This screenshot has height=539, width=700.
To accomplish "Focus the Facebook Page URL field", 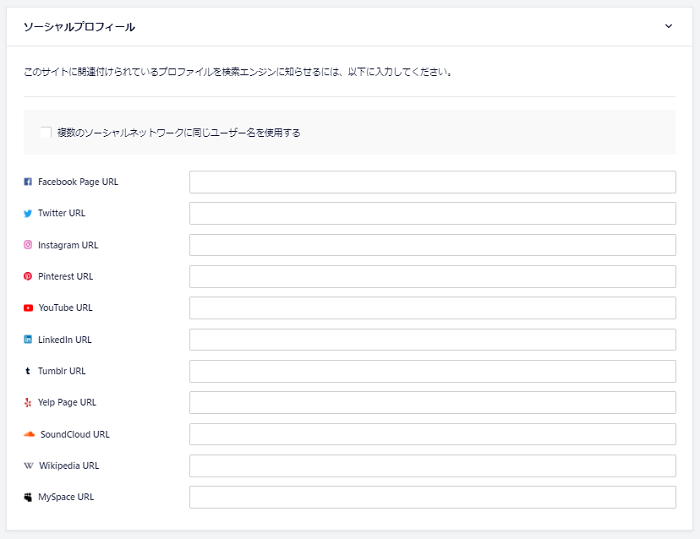I will click(x=432, y=182).
